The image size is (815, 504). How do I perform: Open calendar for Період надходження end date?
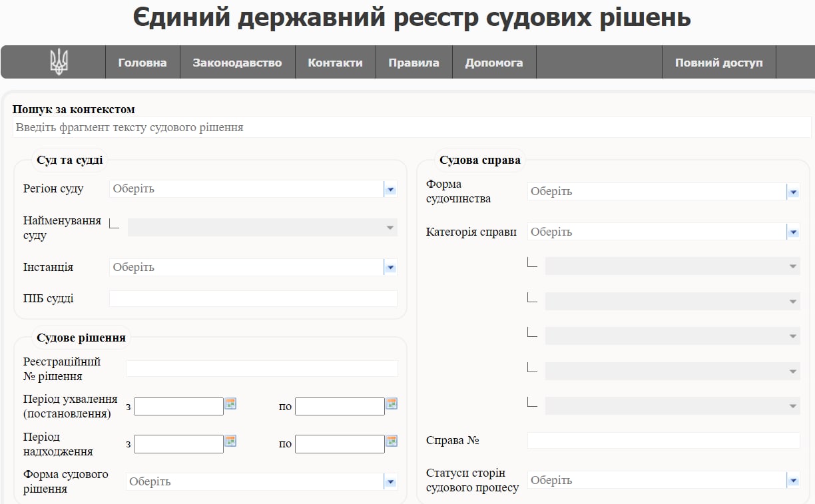click(392, 441)
